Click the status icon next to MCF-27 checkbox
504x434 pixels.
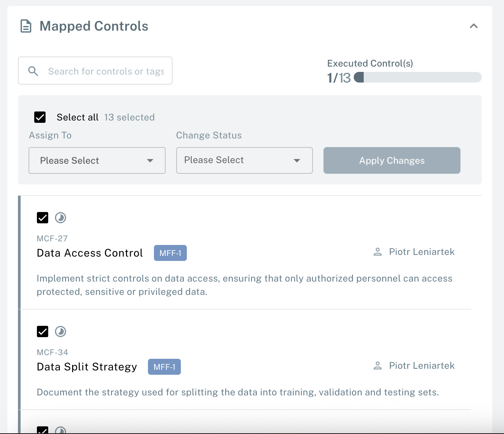tap(61, 218)
